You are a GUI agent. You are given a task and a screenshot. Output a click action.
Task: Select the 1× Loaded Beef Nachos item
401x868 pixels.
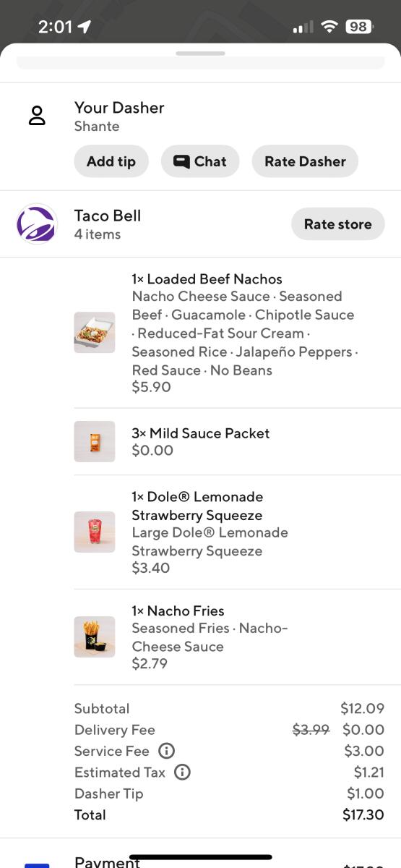point(207,279)
